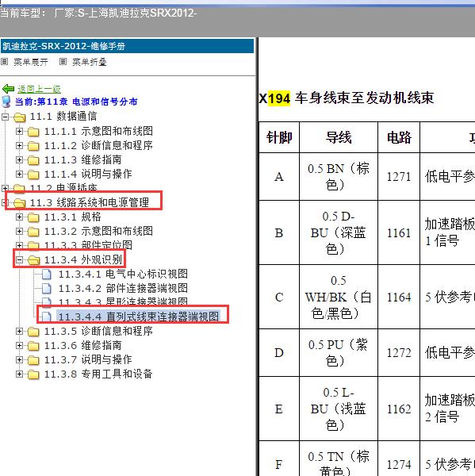Click circuit number 1271 cell

[x=399, y=177]
